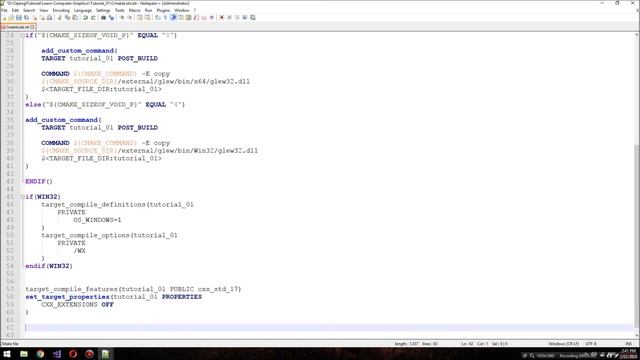
Task: Click the x64/glew32.dll path line
Action: 145,82
